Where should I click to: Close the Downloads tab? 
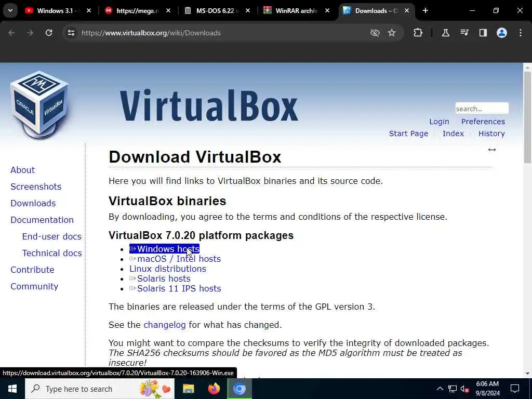coord(406,10)
